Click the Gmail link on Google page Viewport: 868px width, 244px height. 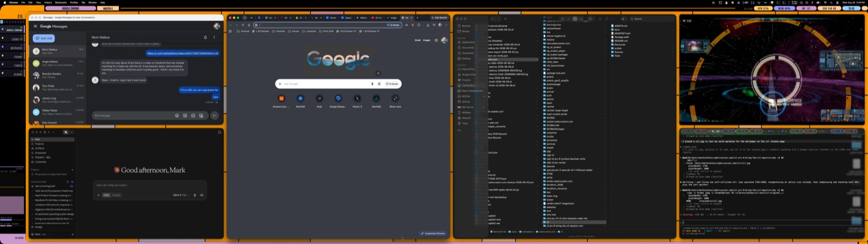pyautogui.click(x=418, y=40)
